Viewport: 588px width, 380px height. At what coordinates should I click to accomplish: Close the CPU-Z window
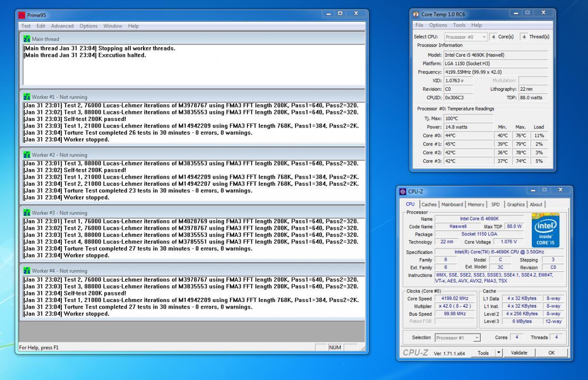pos(561,190)
